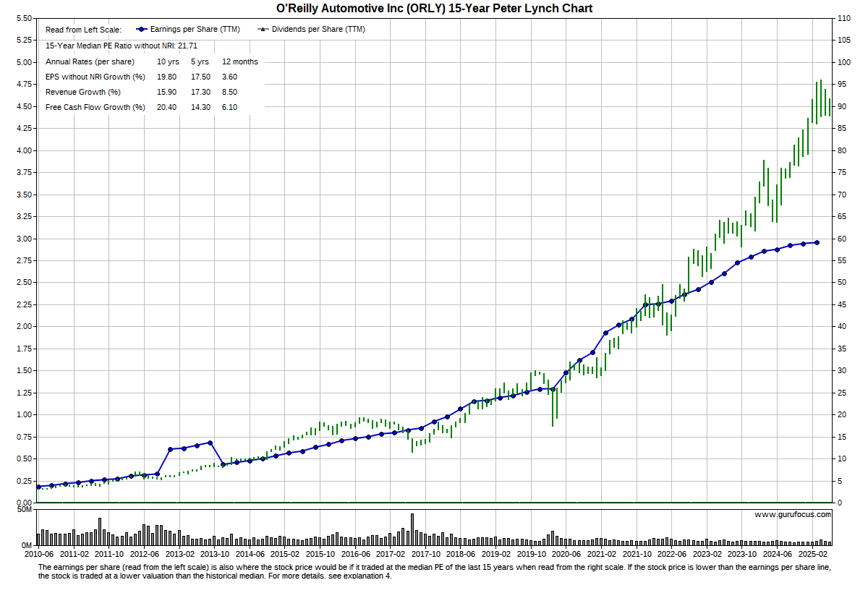868x593 pixels.
Task: Click the x-axis date label "2012-06"
Action: click(x=144, y=555)
